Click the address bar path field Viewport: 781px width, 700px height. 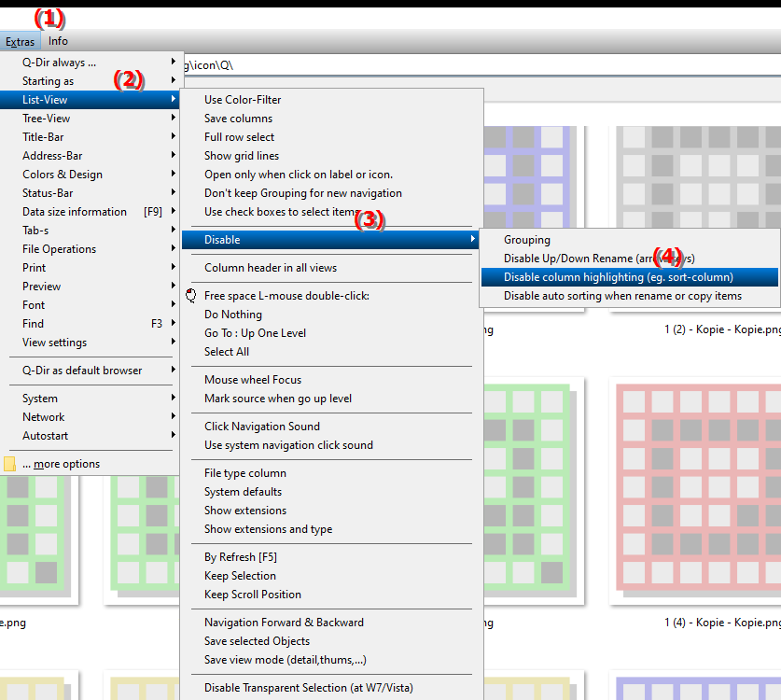pos(482,65)
